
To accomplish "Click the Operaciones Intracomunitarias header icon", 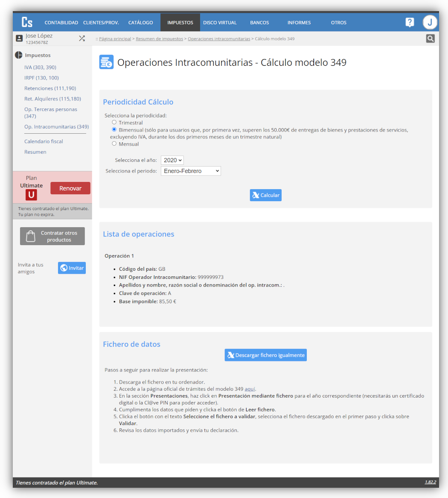I will (106, 62).
